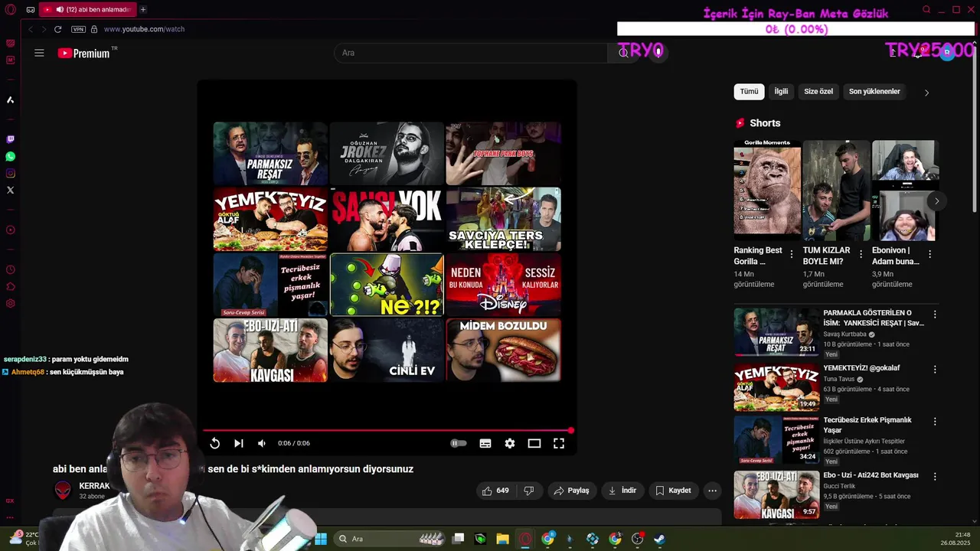Viewport: 980px width, 551px height.
Task: Switch to theater mode
Action: point(534,443)
